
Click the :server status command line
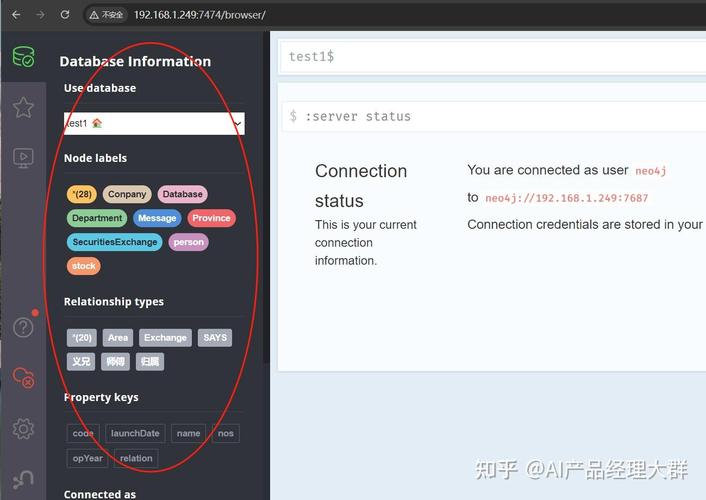(494, 117)
